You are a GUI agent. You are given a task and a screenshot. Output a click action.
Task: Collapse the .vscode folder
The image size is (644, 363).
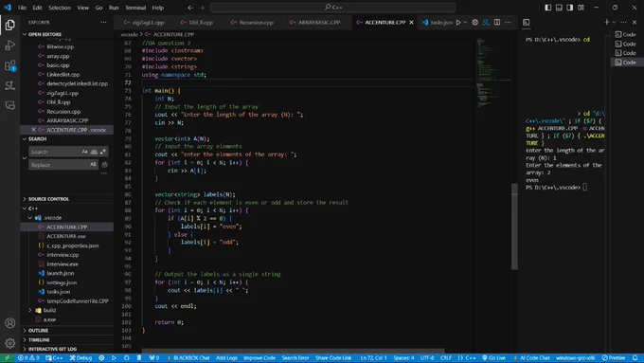(53, 218)
